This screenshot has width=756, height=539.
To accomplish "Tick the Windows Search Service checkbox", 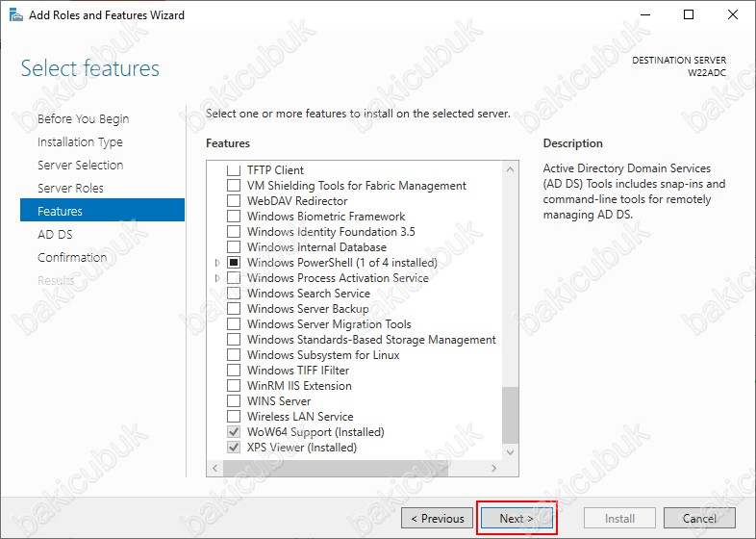I will click(x=234, y=294).
